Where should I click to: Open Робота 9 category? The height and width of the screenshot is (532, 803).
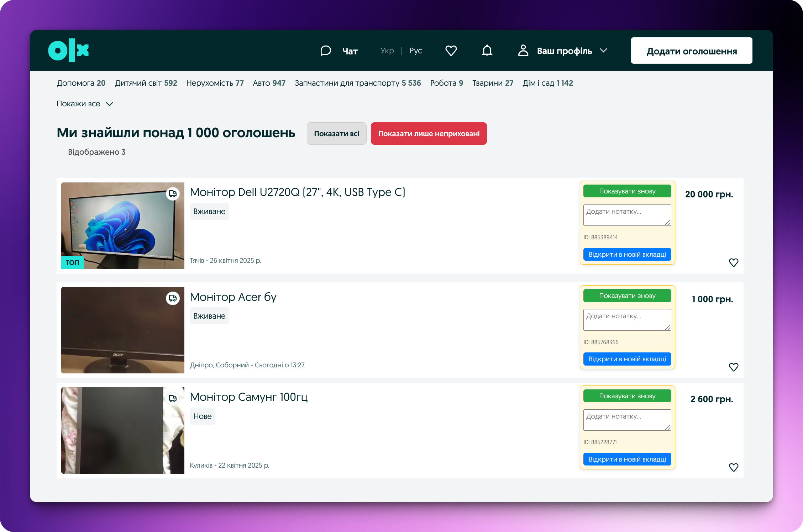pos(447,83)
